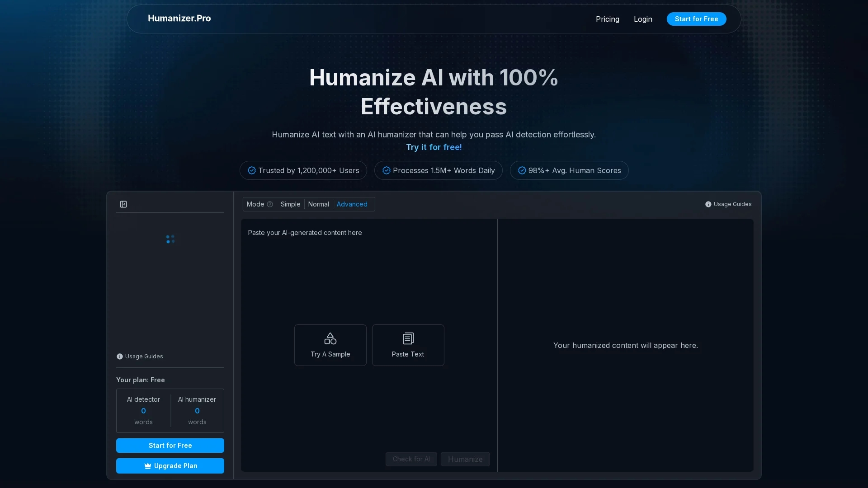The width and height of the screenshot is (868, 488).
Task: Click the Paste Text document icon
Action: [408, 338]
